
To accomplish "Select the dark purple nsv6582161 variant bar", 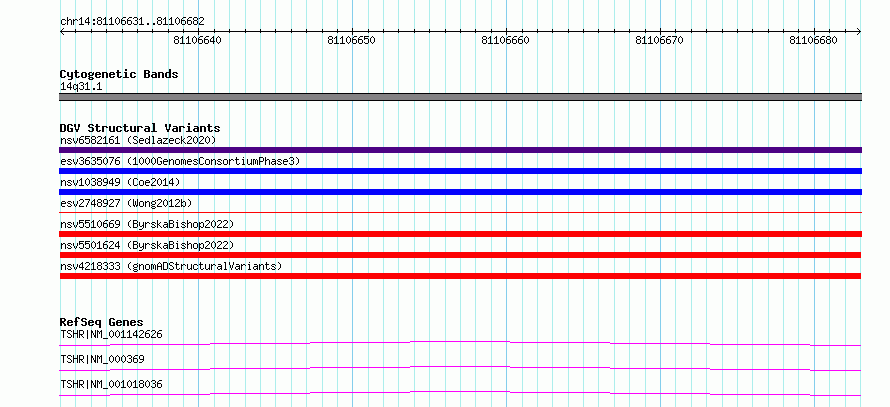I will point(460,150).
